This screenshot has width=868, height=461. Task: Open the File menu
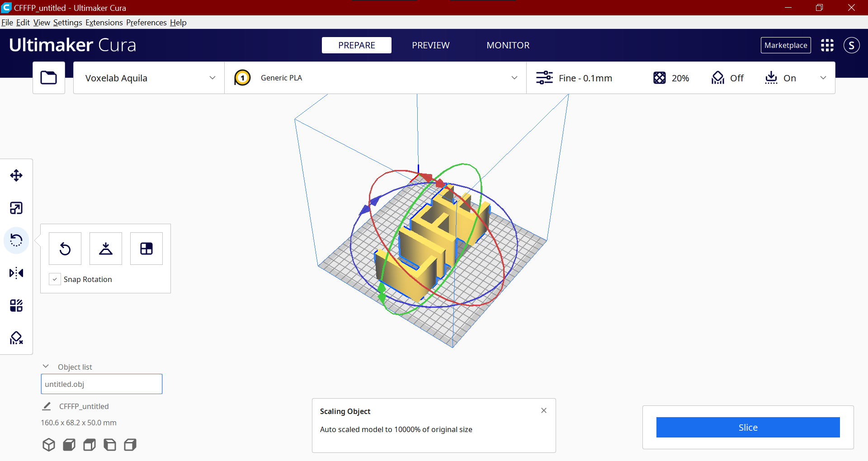point(7,23)
